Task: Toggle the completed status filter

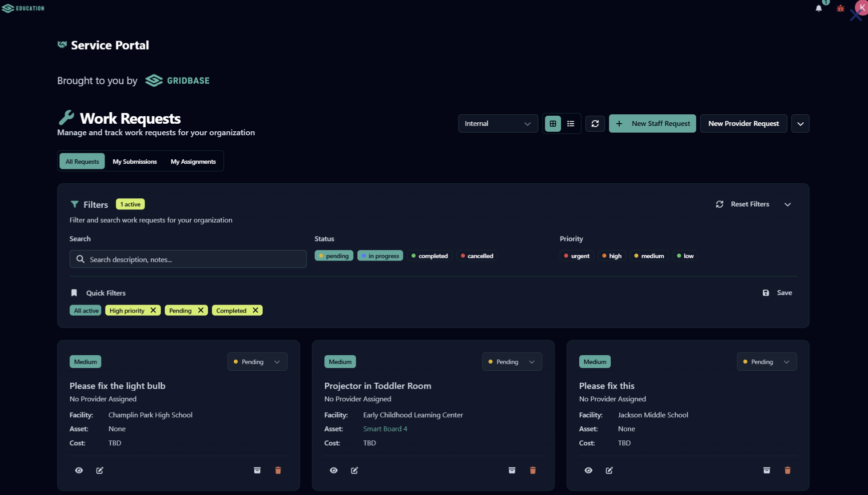Action: pos(429,256)
